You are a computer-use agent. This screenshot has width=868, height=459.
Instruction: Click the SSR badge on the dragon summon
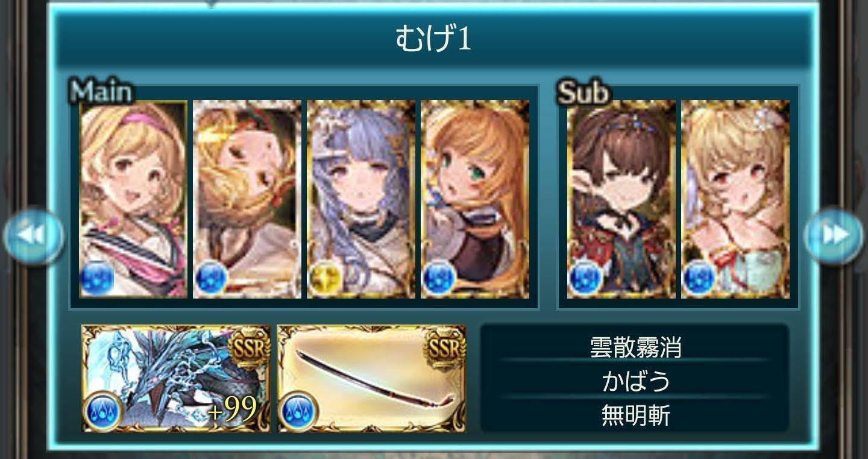(250, 348)
